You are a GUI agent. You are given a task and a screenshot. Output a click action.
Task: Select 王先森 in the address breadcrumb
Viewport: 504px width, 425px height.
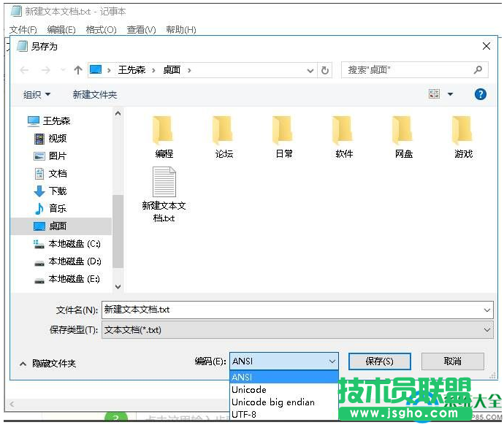tap(131, 69)
